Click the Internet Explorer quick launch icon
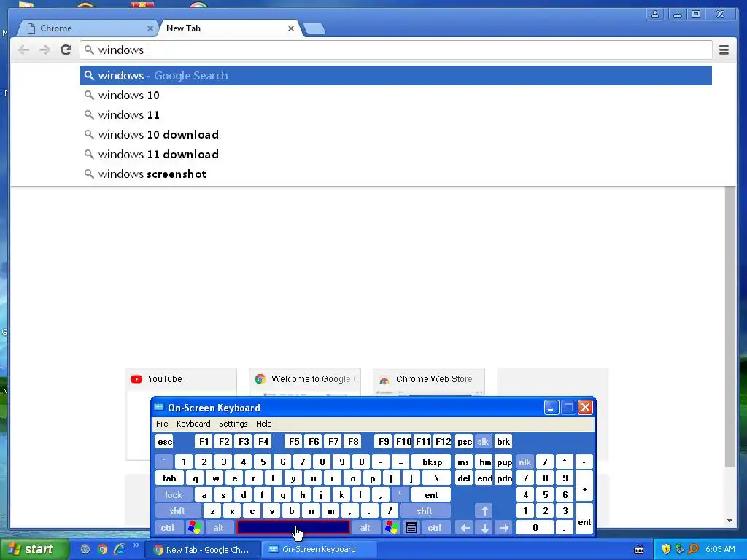 (x=119, y=550)
